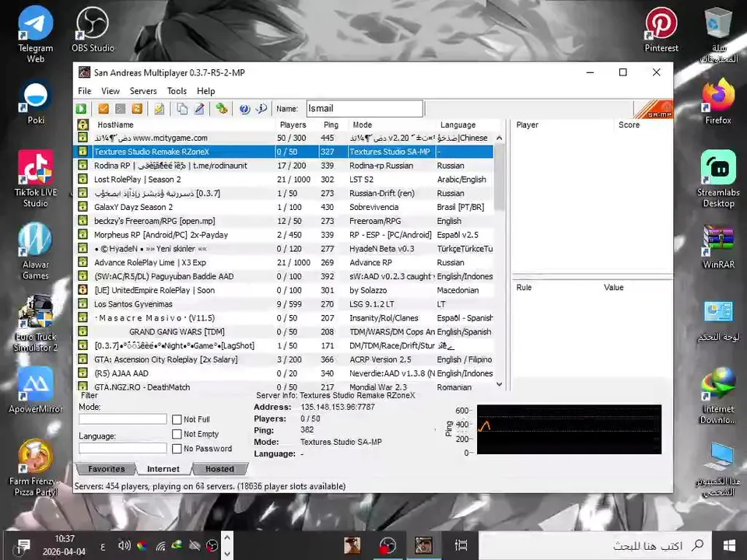Click the pencil Server Properties icon

(x=199, y=109)
